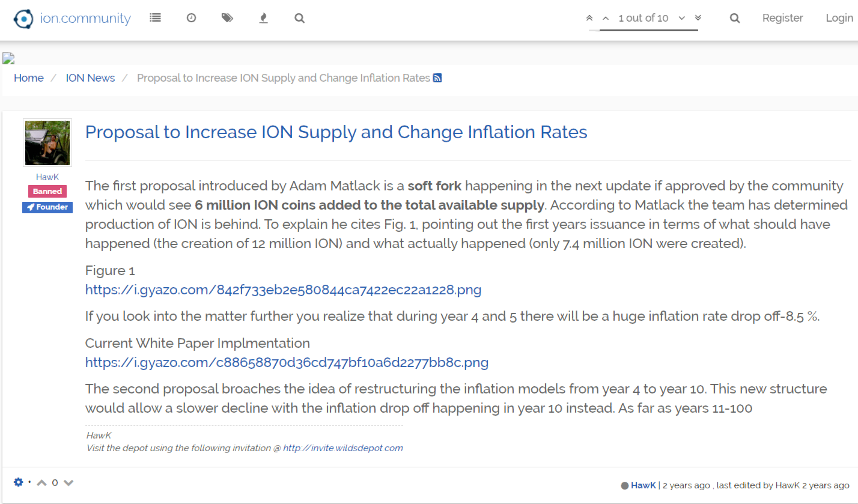Click the post progress bar under pagination
Image resolution: width=858 pixels, height=504 pixels.
(643, 30)
